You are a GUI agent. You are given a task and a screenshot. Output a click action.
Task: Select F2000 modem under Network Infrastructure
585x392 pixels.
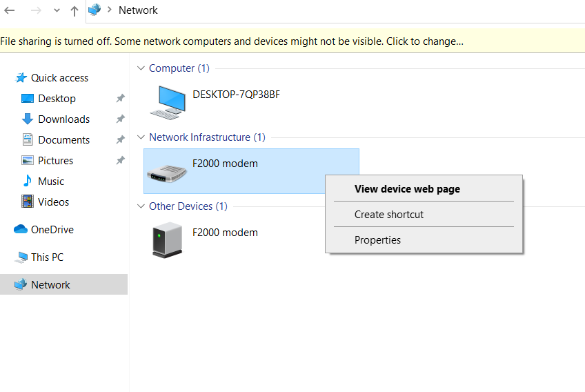[x=225, y=164]
